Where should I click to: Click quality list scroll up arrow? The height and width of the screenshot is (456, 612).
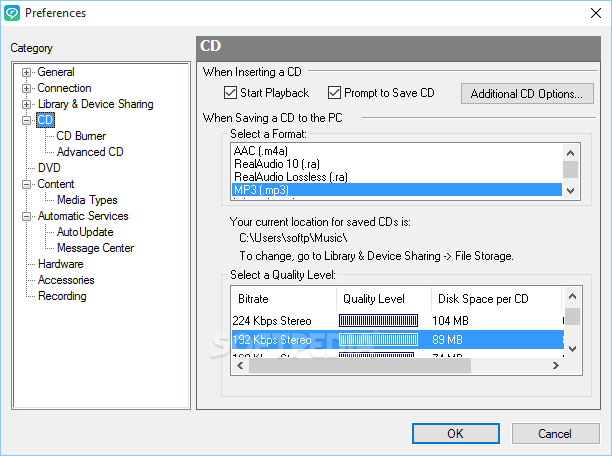(x=573, y=296)
